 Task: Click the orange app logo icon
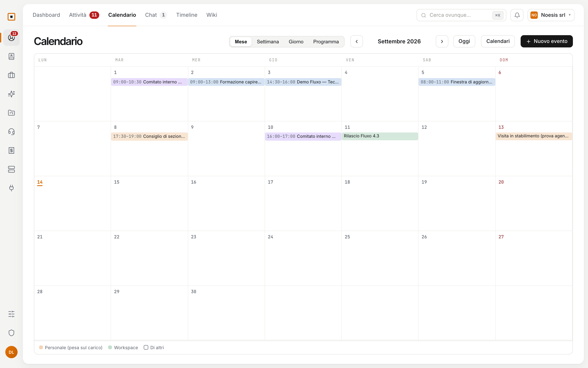click(11, 17)
